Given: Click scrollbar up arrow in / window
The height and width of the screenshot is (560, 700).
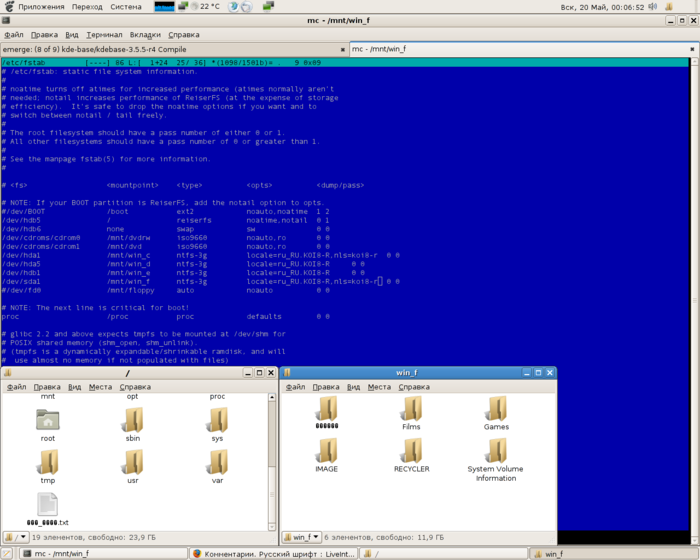Looking at the screenshot, I should click(x=272, y=397).
